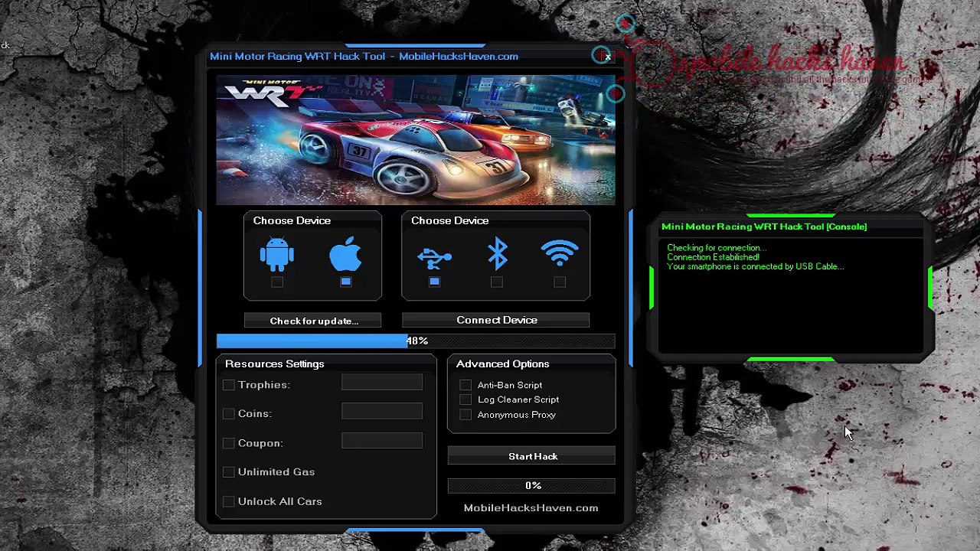This screenshot has height=551, width=980.
Task: Close the Hack Tool window
Action: [x=608, y=57]
